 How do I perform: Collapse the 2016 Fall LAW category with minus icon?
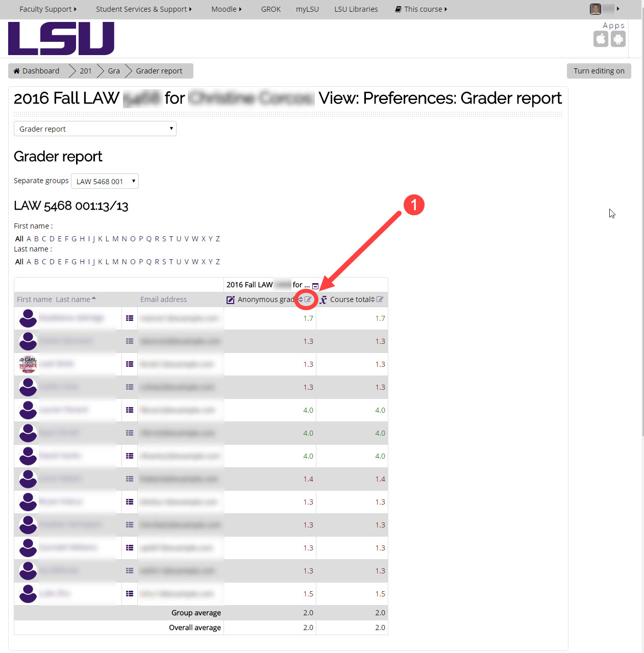(x=315, y=286)
